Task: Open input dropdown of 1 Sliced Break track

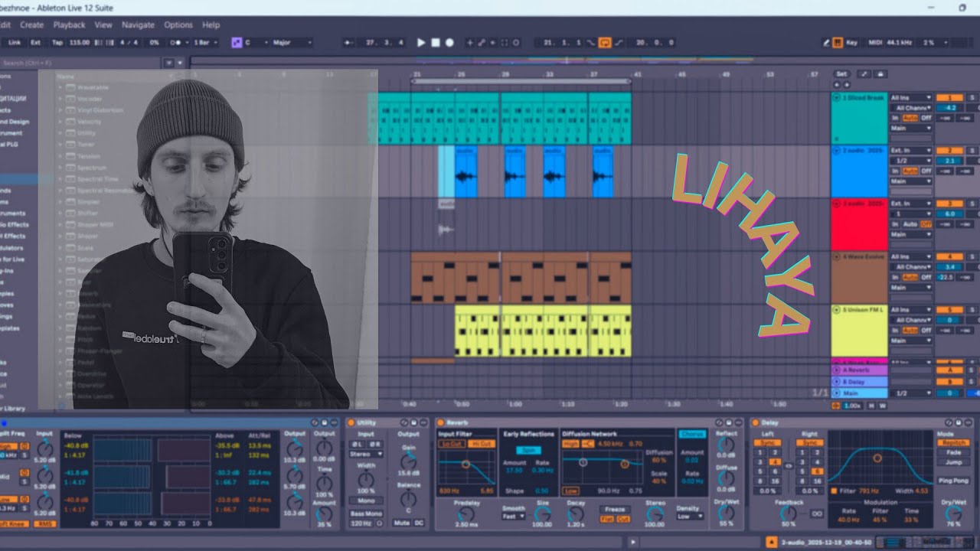Action: [911, 98]
